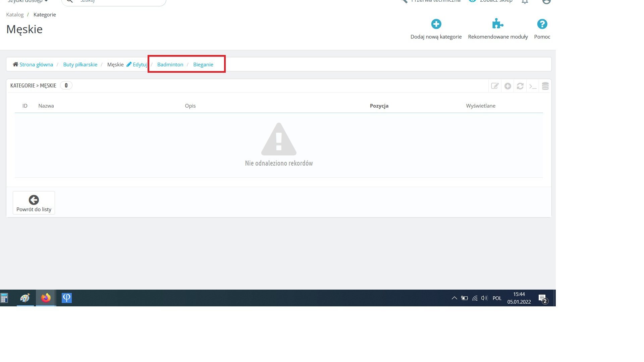644x362 pixels.
Task: Expand the Szybki dostęp dropdown
Action: click(28, 1)
